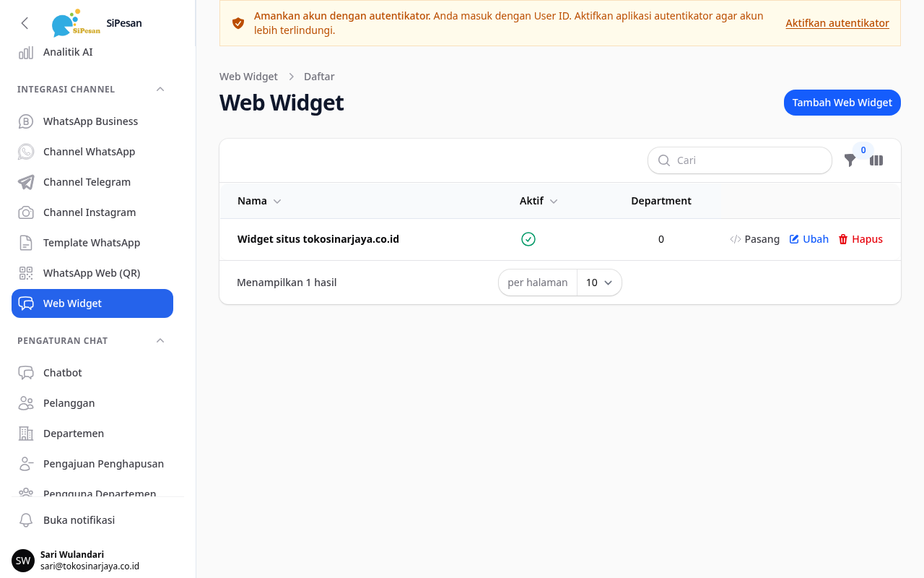The width and height of the screenshot is (924, 578).
Task: Click the Channel WhatsApp icon
Action: tap(26, 152)
